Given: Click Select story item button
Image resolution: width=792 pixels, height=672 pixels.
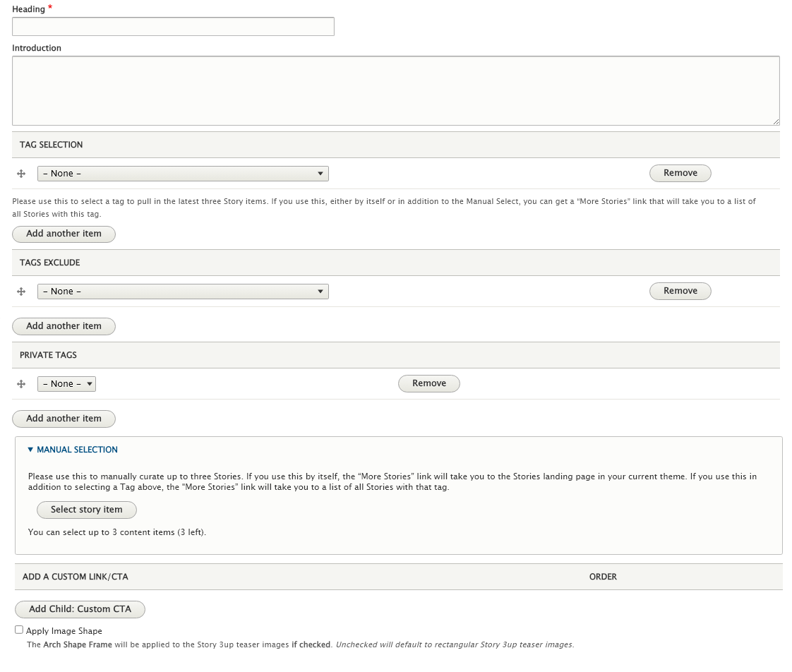Looking at the screenshot, I should pos(86,510).
